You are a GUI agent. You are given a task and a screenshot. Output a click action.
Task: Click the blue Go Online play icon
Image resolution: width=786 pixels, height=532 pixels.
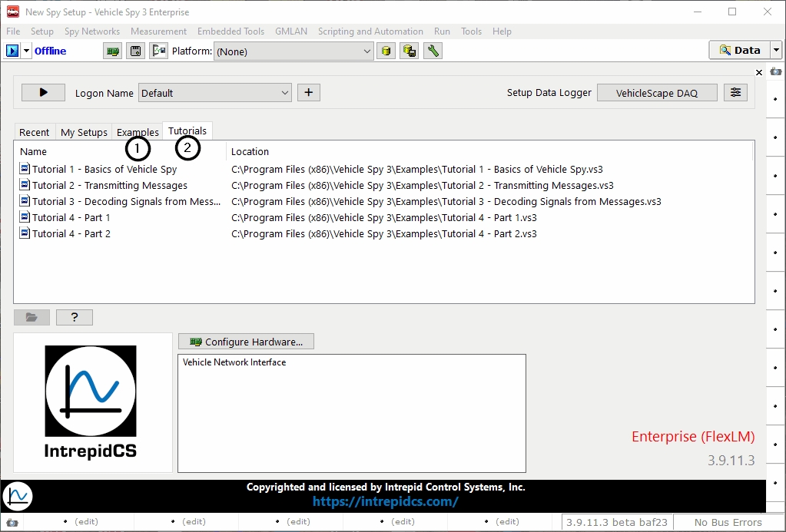12,51
